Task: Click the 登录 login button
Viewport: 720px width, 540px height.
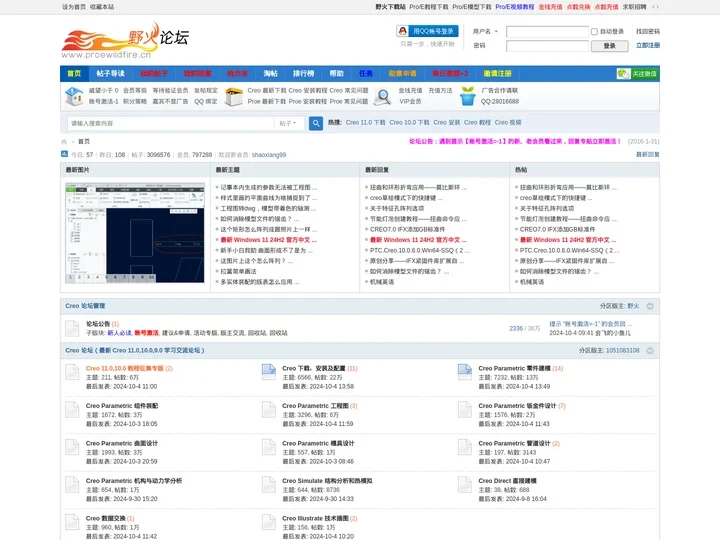Action: coord(609,46)
